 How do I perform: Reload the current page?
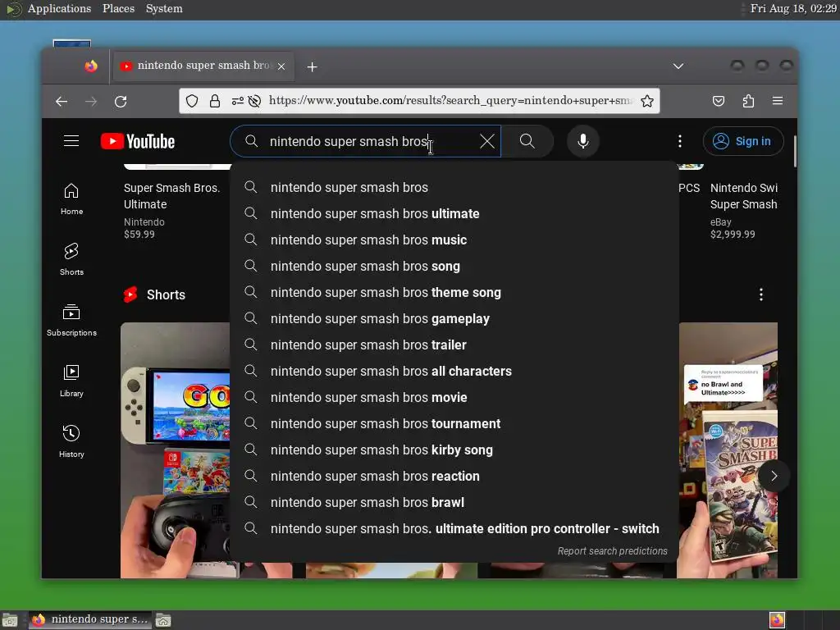tap(121, 101)
